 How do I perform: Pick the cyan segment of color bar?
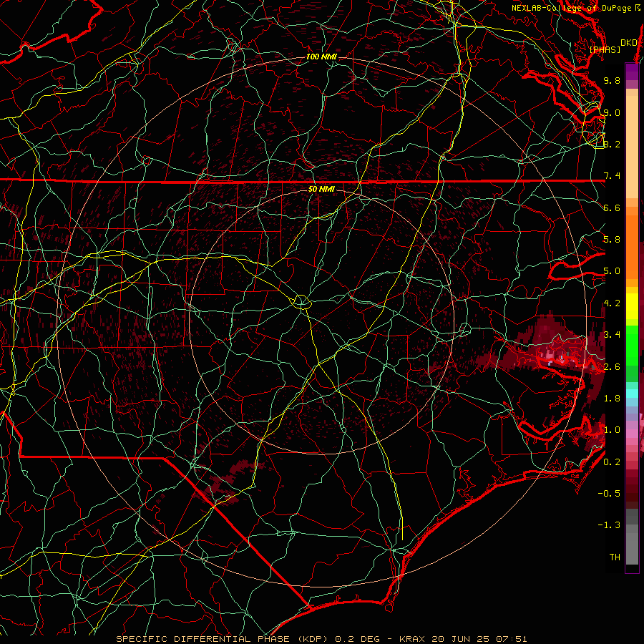(632, 394)
